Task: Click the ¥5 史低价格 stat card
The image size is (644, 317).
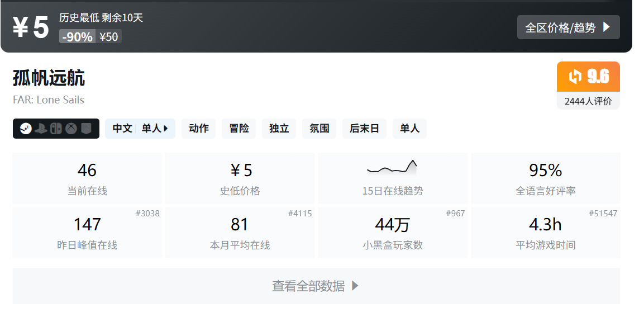Action: pos(240,178)
